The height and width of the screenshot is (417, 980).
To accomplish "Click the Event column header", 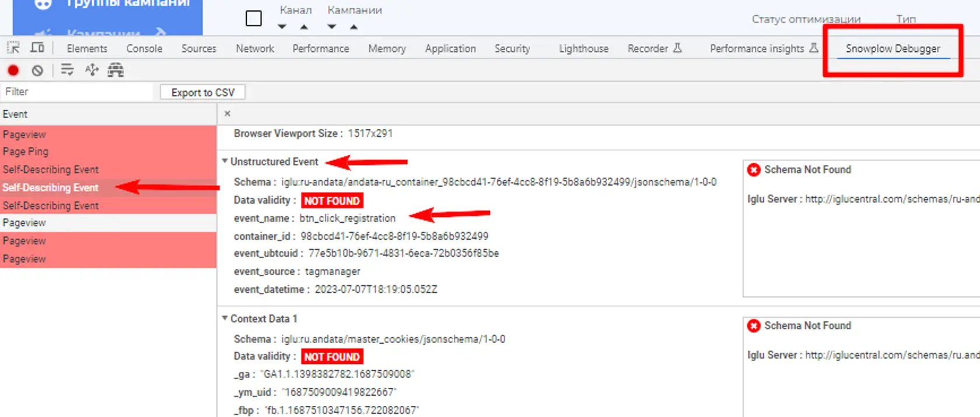I will tap(108, 114).
